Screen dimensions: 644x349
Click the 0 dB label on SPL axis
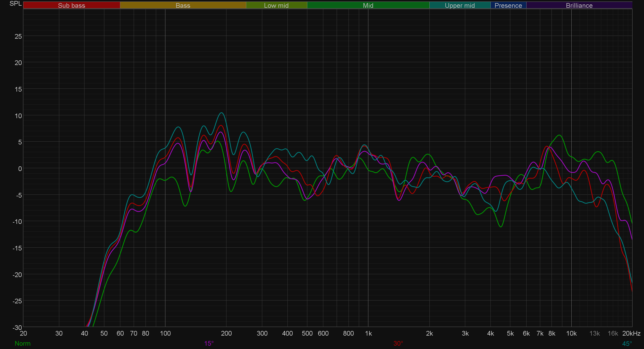click(20, 169)
